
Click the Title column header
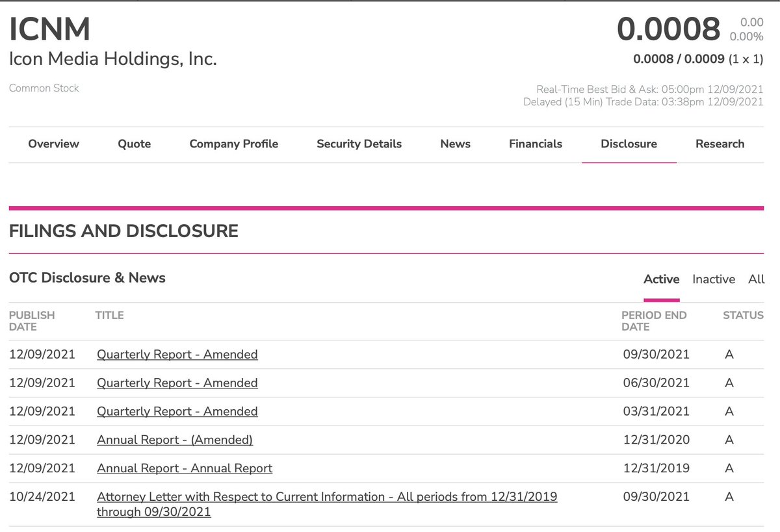109,315
